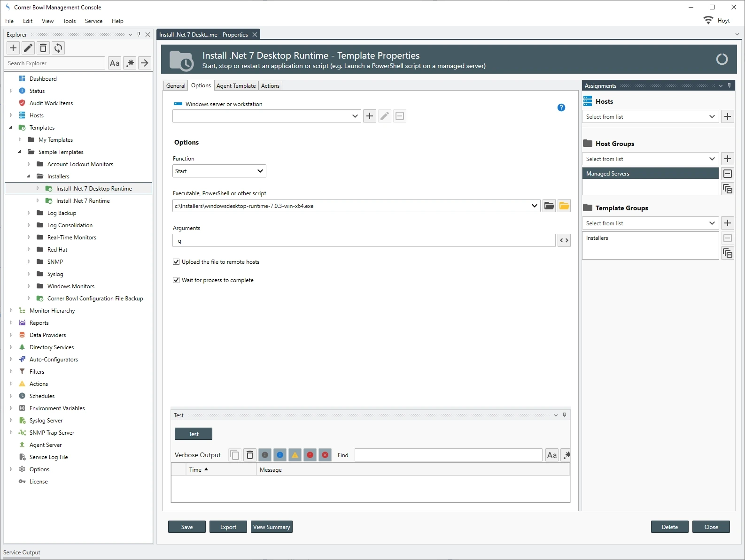
Task: Clear verbose output trash icon
Action: [x=250, y=455]
